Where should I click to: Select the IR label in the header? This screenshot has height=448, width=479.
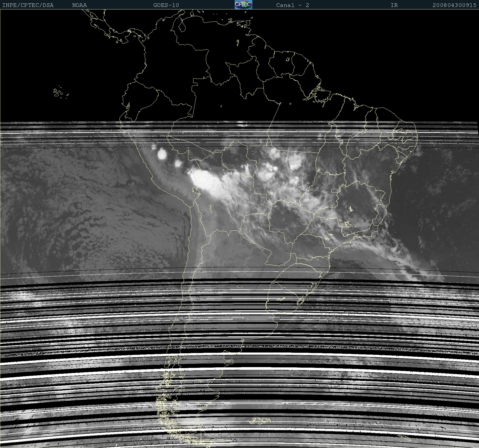(x=394, y=5)
